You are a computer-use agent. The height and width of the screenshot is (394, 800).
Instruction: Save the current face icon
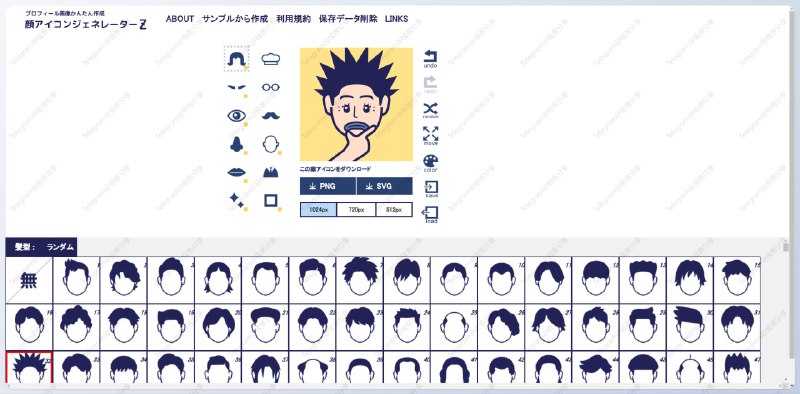(431, 189)
